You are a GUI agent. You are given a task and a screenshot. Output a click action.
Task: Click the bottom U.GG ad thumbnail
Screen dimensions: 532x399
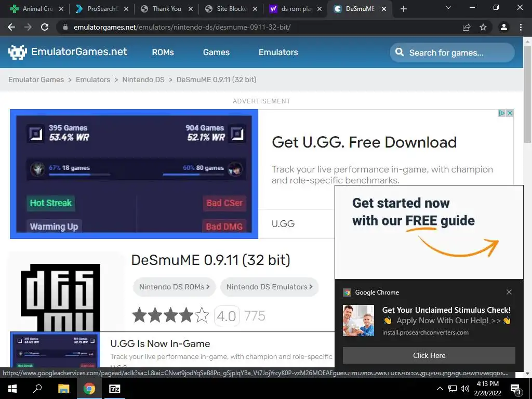pos(55,350)
